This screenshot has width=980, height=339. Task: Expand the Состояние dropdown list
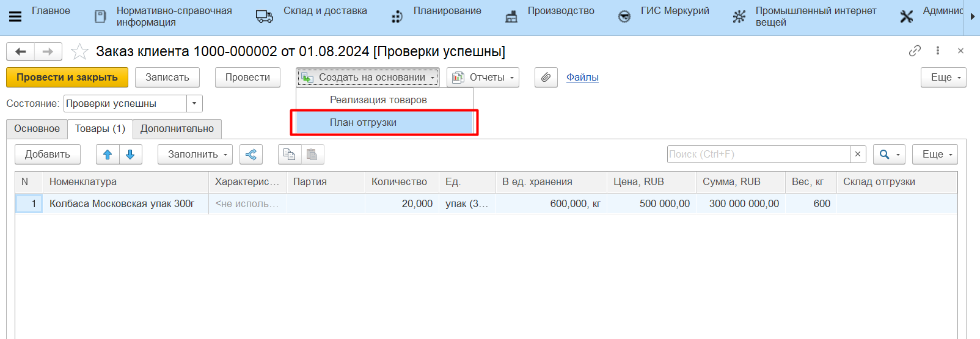pyautogui.click(x=194, y=104)
